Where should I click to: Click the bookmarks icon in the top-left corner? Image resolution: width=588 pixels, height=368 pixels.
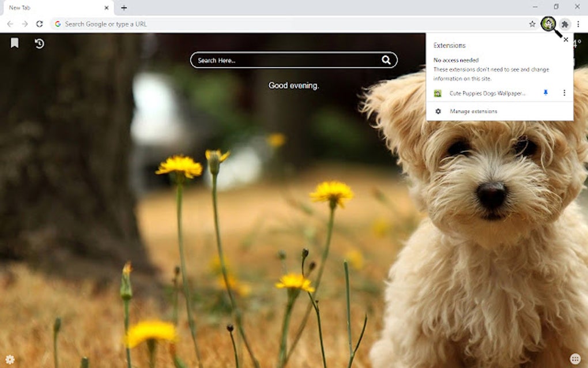(14, 43)
